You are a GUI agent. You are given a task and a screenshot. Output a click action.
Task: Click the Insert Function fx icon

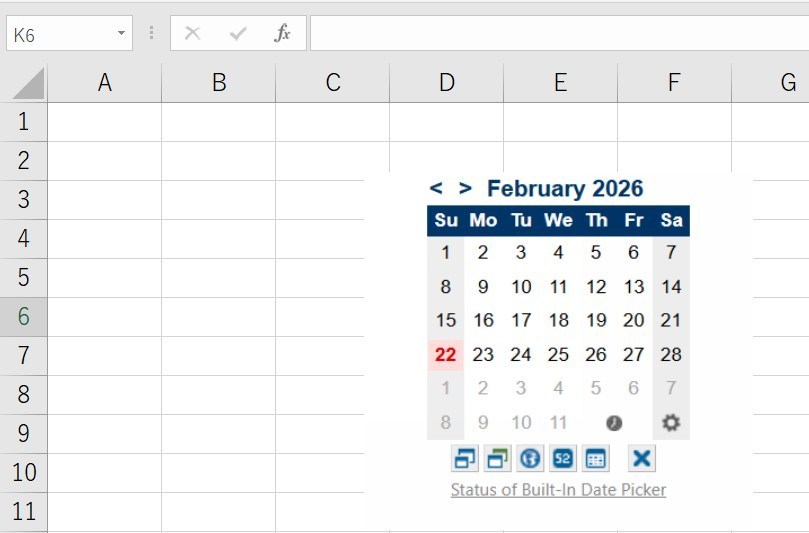coord(282,34)
